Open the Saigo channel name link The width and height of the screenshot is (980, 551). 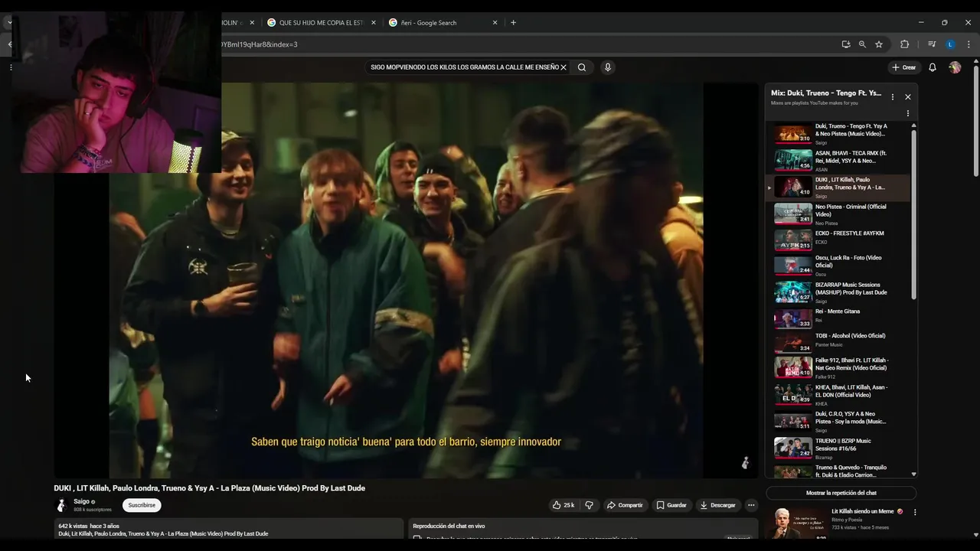[x=81, y=501]
